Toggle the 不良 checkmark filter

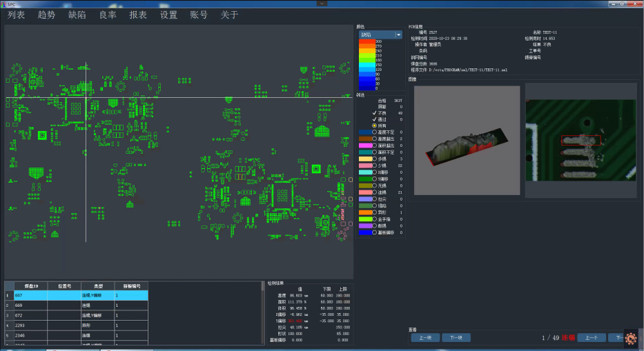point(374,112)
